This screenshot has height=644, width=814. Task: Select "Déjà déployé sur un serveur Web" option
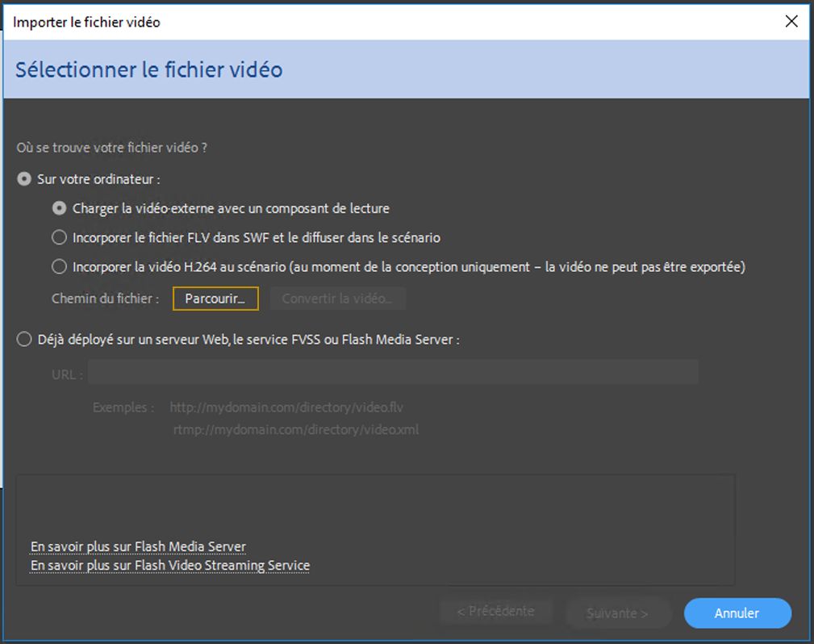coord(24,340)
